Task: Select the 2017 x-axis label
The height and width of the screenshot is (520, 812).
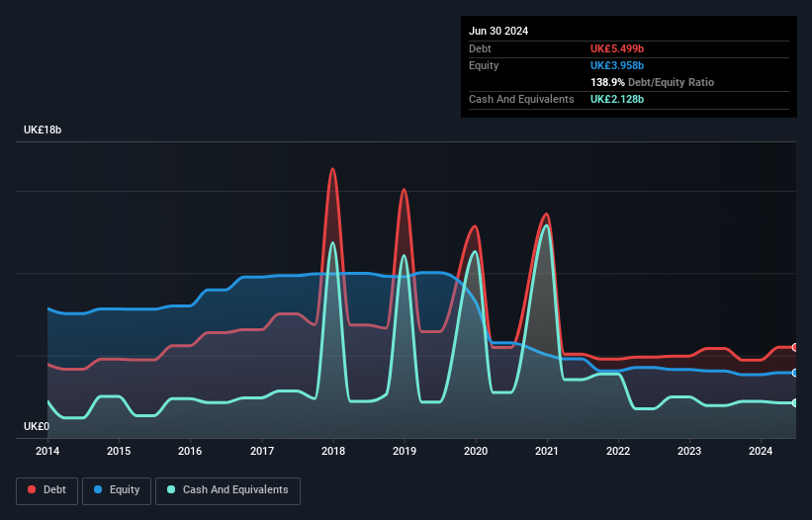Action: 262,451
